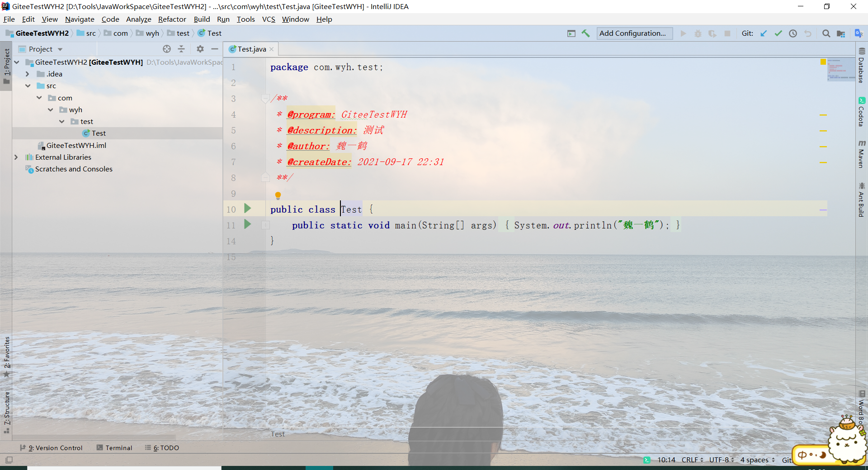Click the Translate icon in toolbar
868x470 pixels.
[859, 33]
